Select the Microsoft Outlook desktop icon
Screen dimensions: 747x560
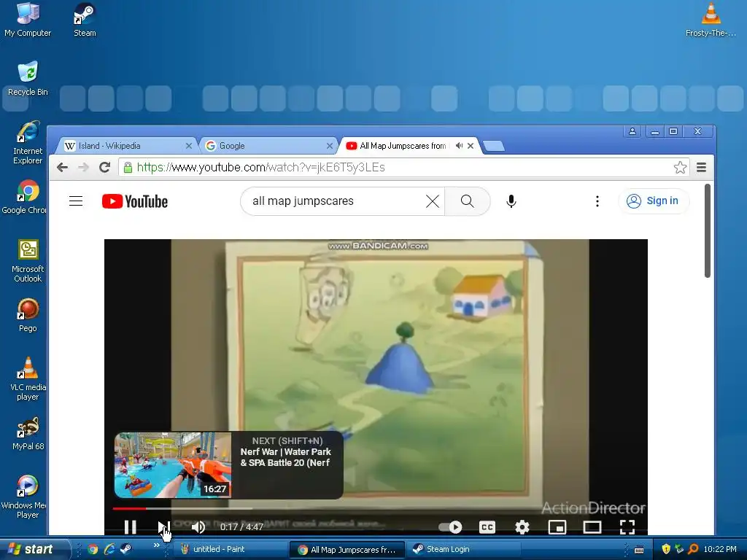click(x=28, y=261)
